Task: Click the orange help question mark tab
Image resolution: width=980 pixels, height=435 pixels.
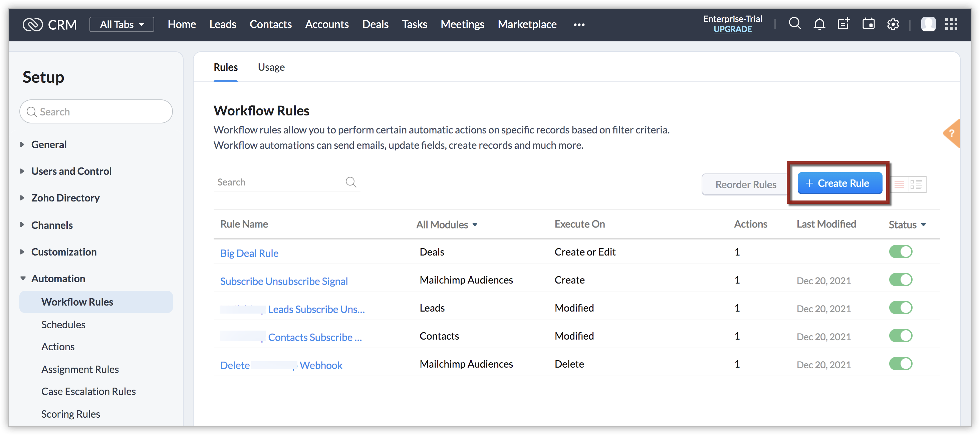Action: point(952,133)
